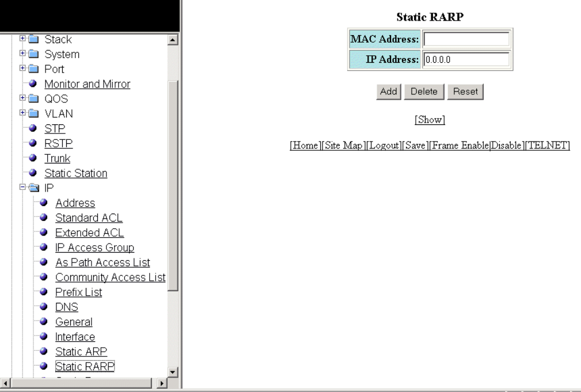
Task: Click the Frame Enable link
Action: pyautogui.click(x=460, y=145)
